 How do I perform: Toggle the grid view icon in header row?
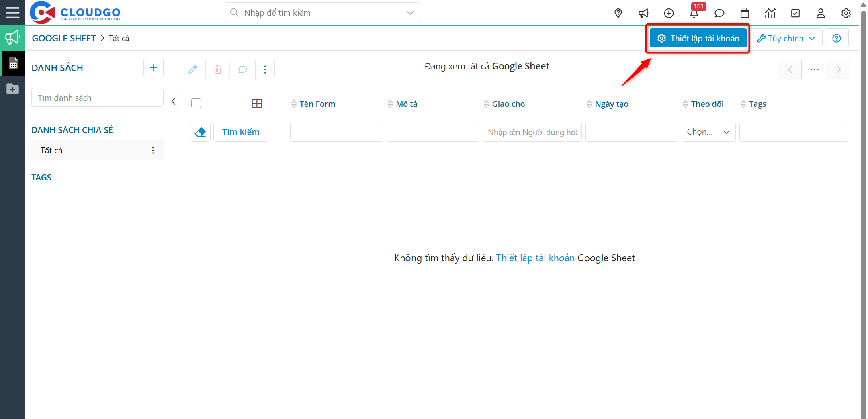[x=257, y=103]
